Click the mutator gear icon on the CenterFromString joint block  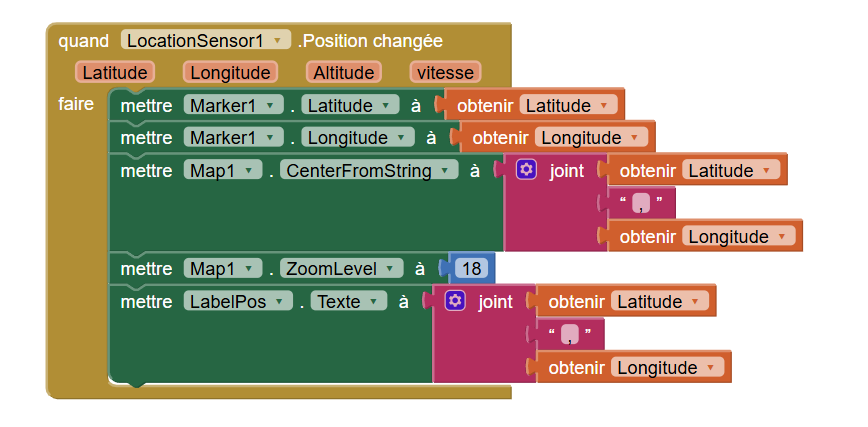527,170
